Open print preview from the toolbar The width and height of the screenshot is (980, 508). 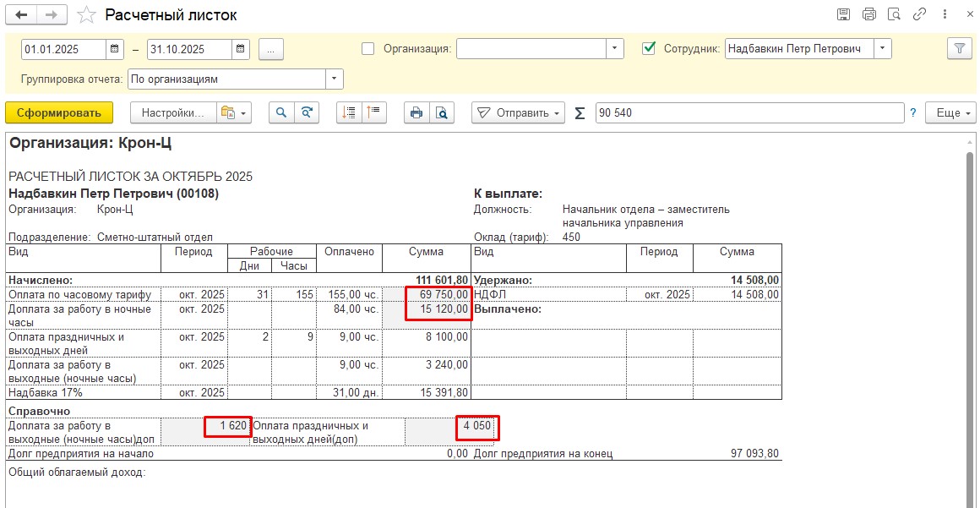click(x=442, y=112)
